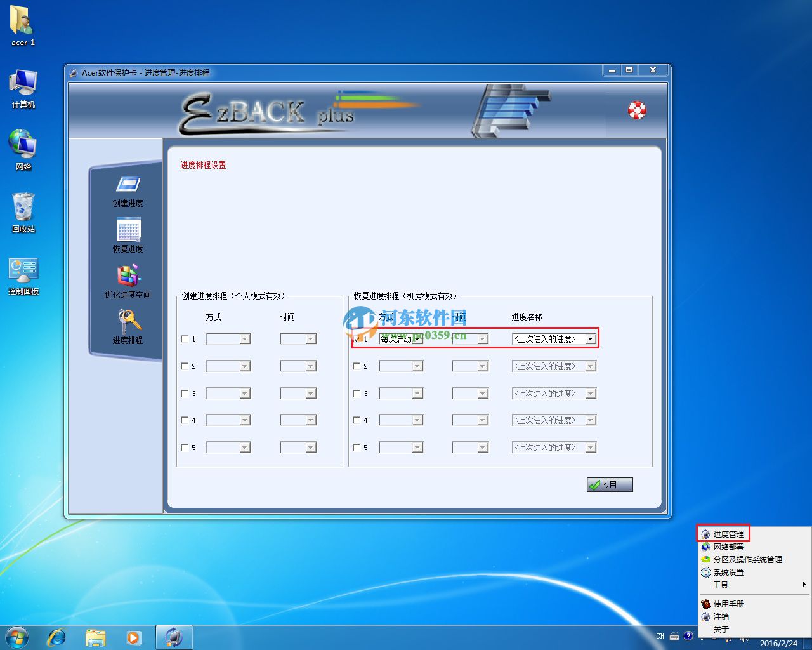Tick checkbox 2 under 恢复进度排程
812x650 pixels.
point(357,366)
